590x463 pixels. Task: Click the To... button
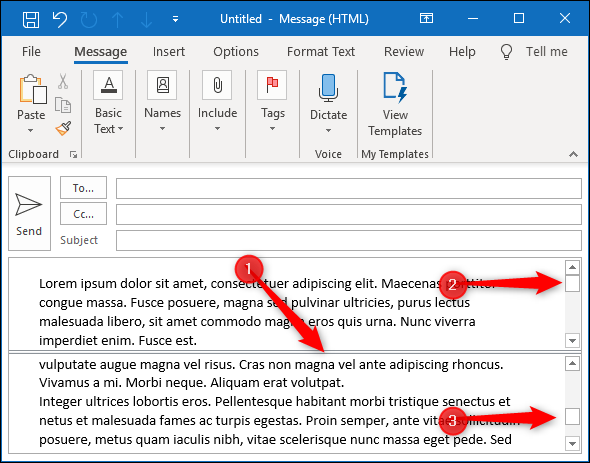(84, 188)
